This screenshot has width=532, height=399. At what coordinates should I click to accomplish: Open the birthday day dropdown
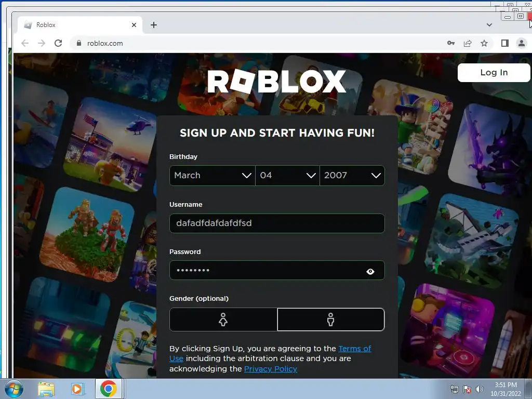(x=287, y=176)
